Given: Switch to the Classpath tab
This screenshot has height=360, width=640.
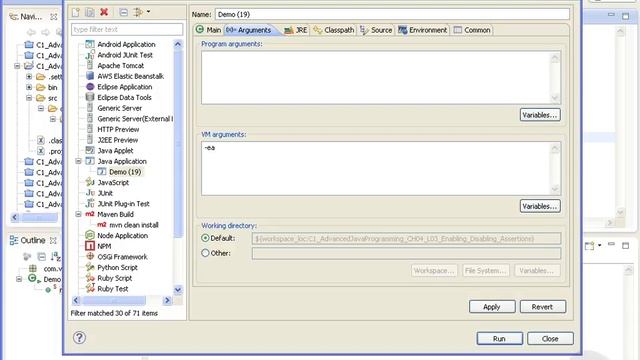Looking at the screenshot, I should pos(334,30).
